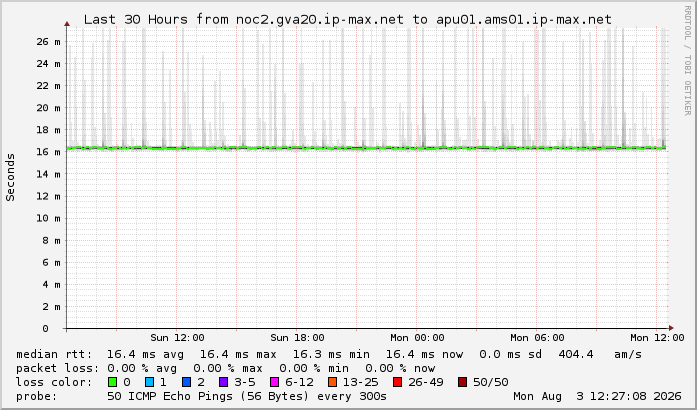Click the orange loss swatch for 13-25
Viewport: 697px width, 410px height.
click(332, 382)
